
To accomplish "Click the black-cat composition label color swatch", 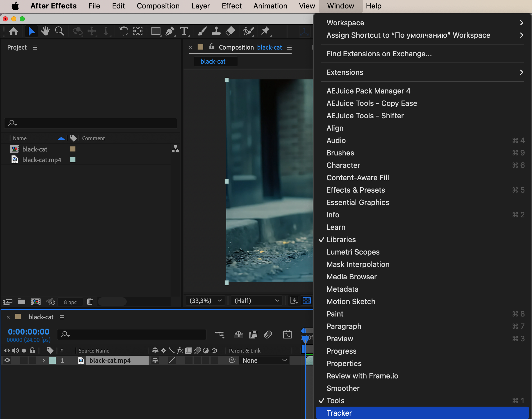I will (73, 149).
